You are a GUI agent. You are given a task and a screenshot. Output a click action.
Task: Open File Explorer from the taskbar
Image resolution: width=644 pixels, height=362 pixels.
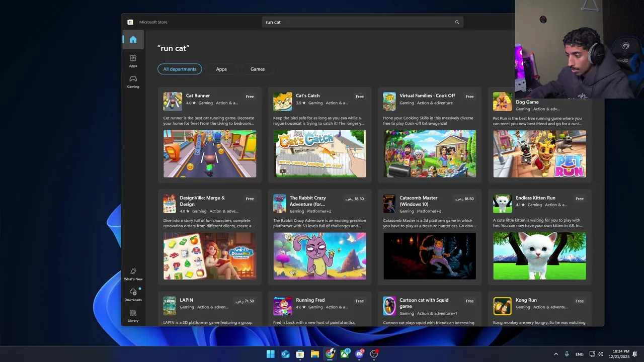click(315, 354)
